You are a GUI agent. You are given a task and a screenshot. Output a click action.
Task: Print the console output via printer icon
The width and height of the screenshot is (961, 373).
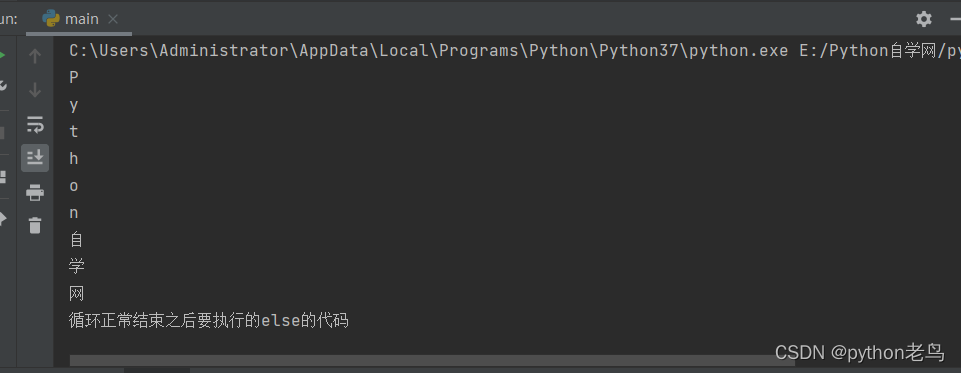(35, 192)
